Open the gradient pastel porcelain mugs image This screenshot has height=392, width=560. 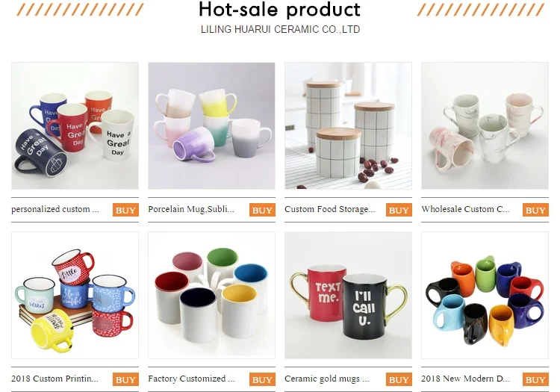(211, 125)
